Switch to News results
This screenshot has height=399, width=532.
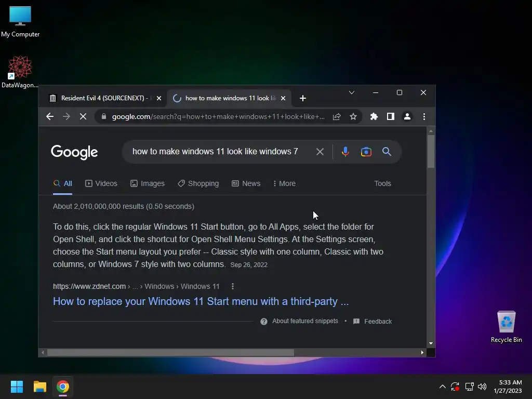[246, 183]
